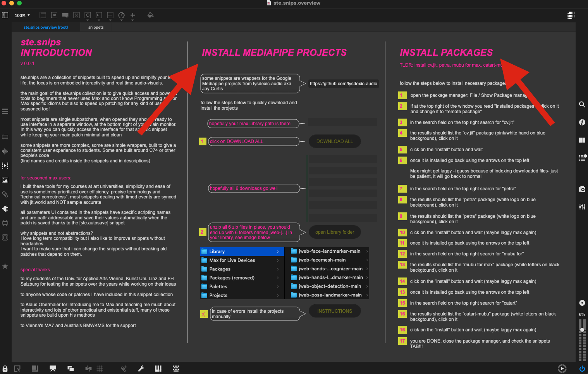Click the add-snippet paperclip plus icon

point(124,369)
